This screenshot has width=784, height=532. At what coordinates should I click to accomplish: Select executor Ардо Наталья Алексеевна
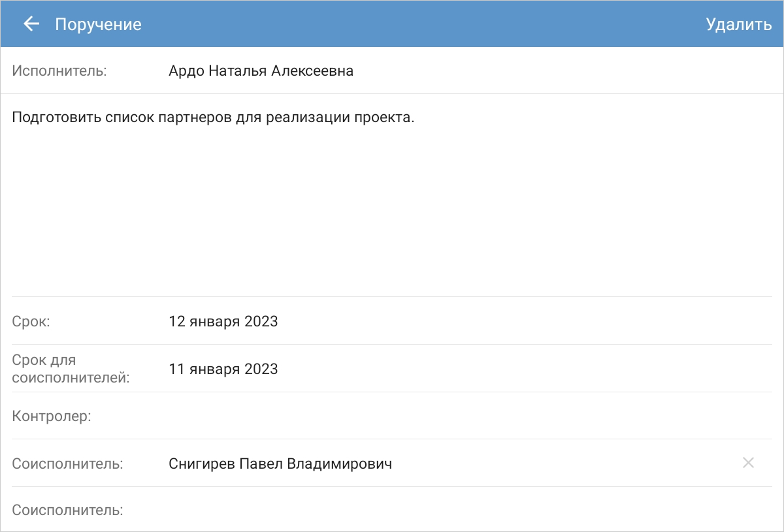click(261, 71)
